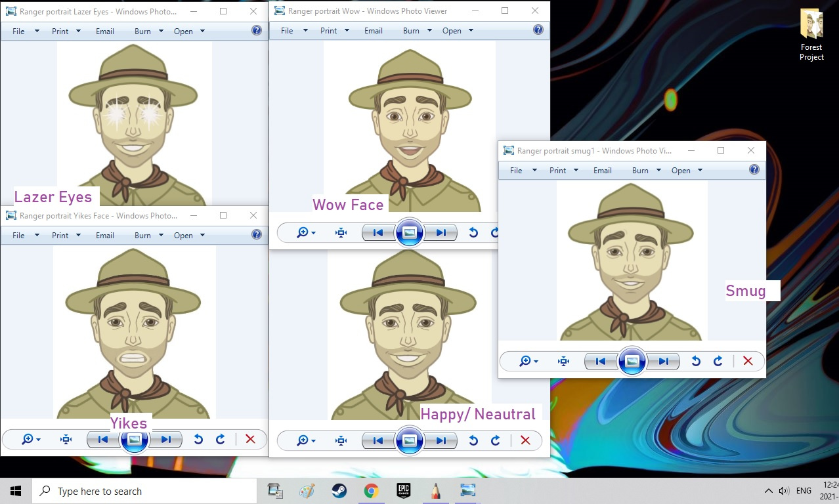839x504 pixels.
Task: Go to next image in Yikes Face window
Action: 165,440
